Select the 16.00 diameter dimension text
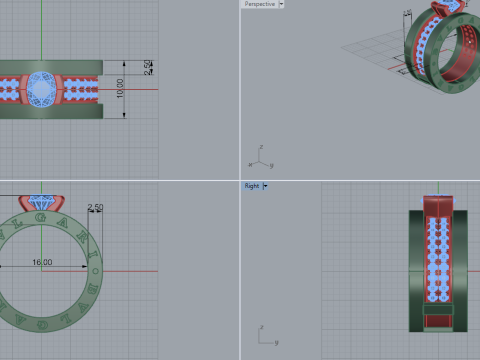This screenshot has width=480, height=360. [x=42, y=262]
